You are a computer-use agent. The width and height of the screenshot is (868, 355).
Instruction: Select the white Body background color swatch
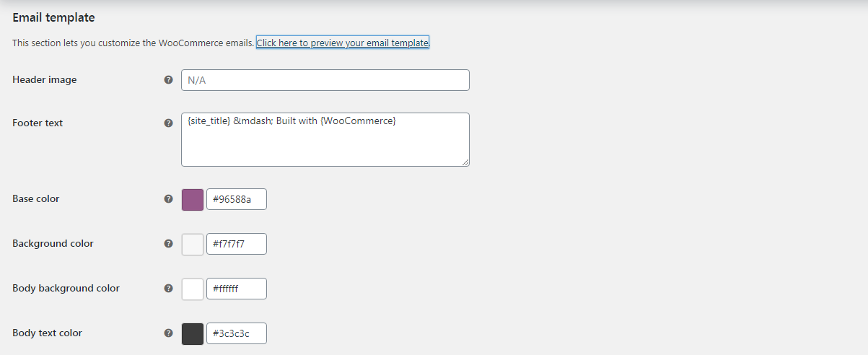193,289
